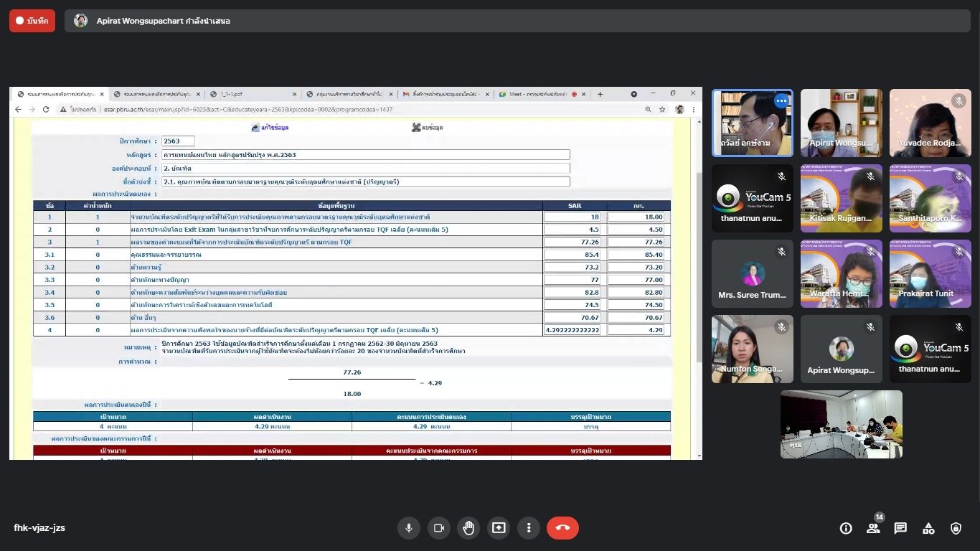Open the meeting details info icon
This screenshot has width=980, height=551.
(846, 529)
